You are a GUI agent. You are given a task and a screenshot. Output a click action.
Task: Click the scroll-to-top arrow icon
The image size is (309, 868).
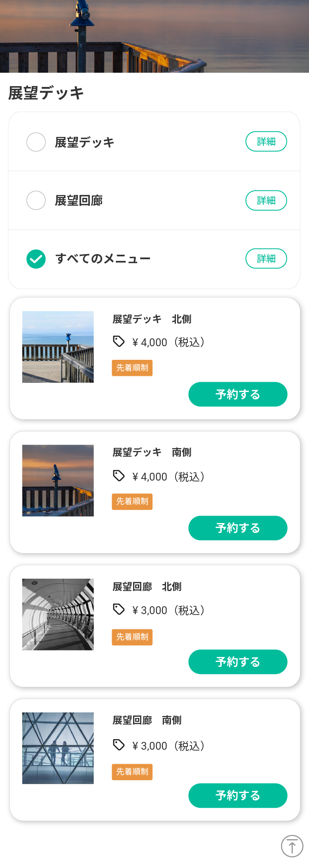point(292,846)
